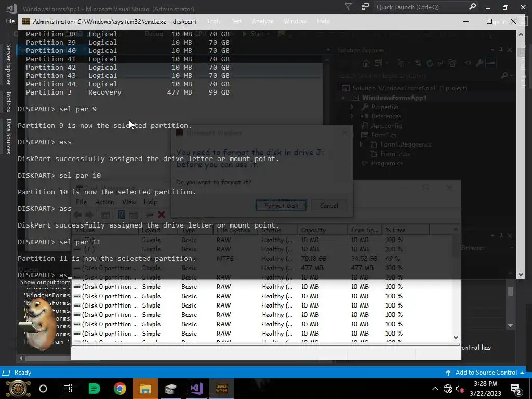
Task: Click the File System column header in Disk Management
Action: (236, 230)
